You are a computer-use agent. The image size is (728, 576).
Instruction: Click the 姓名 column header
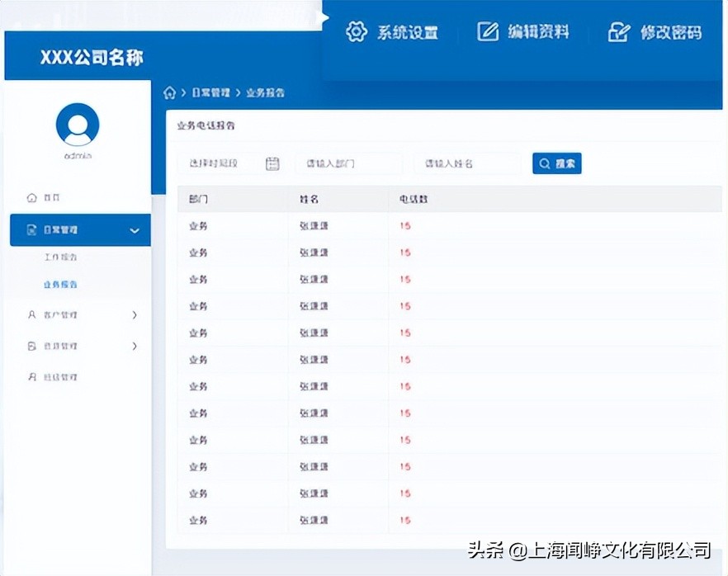pyautogui.click(x=309, y=199)
